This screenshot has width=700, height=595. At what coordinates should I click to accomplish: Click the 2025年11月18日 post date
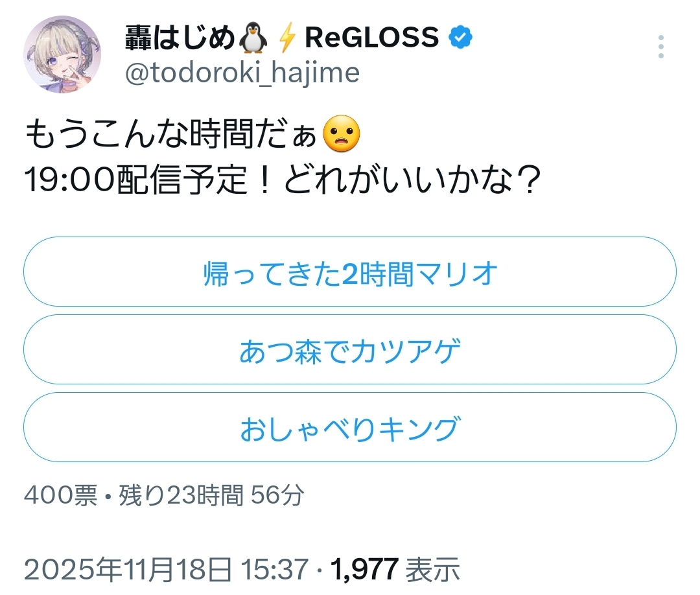[128, 570]
